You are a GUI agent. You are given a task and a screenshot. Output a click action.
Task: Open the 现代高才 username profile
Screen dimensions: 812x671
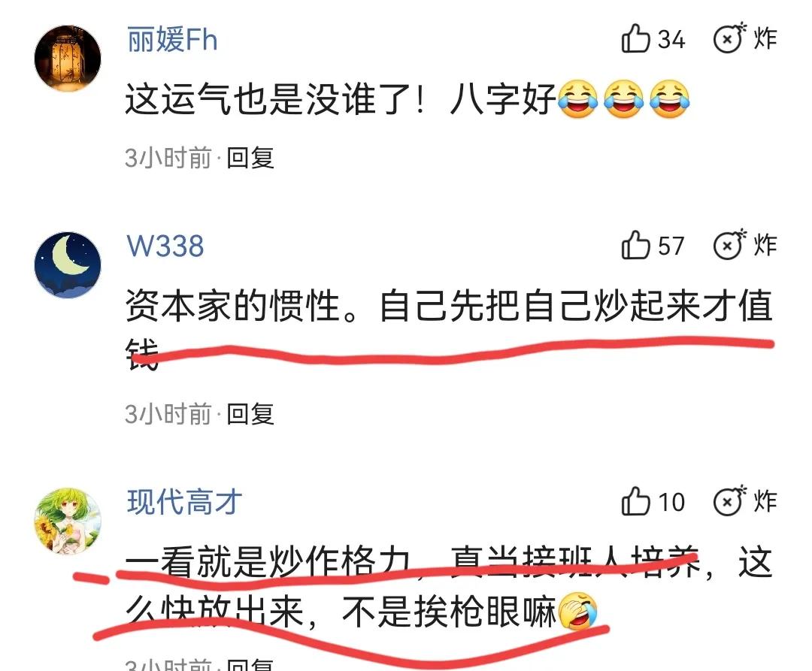[184, 502]
